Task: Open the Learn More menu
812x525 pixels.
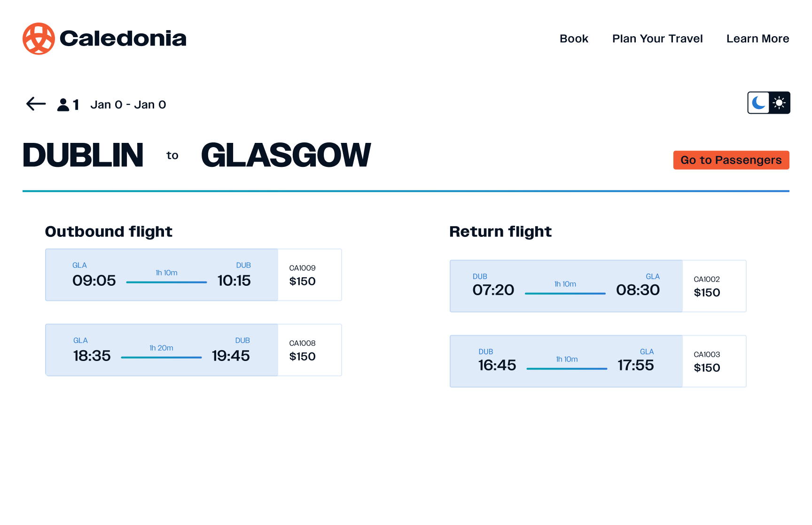Action: click(x=757, y=39)
